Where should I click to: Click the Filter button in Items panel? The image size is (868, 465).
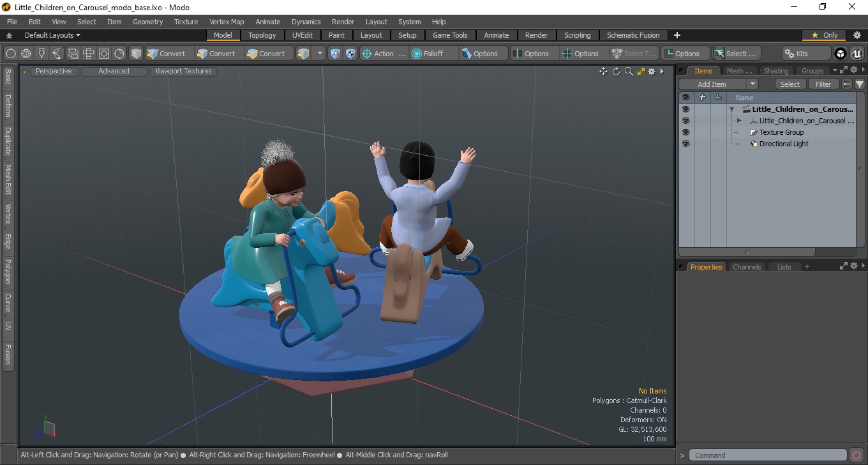[x=824, y=84]
